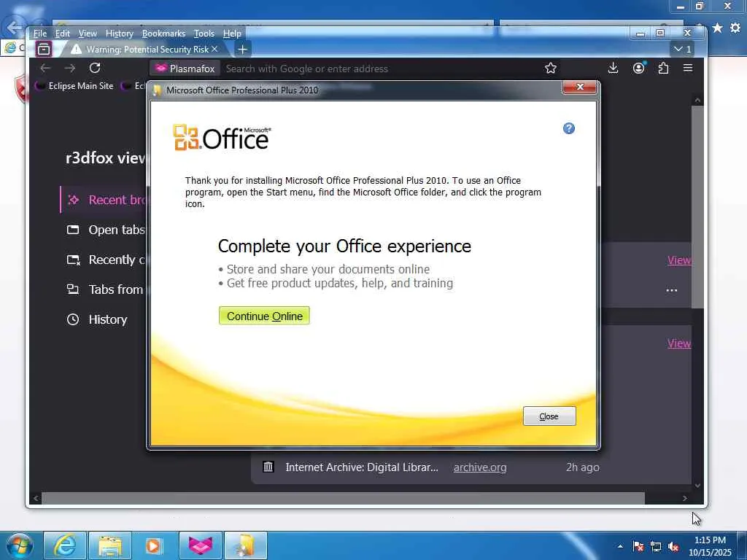
Task: Click the browser forward arrow
Action: coord(70,68)
